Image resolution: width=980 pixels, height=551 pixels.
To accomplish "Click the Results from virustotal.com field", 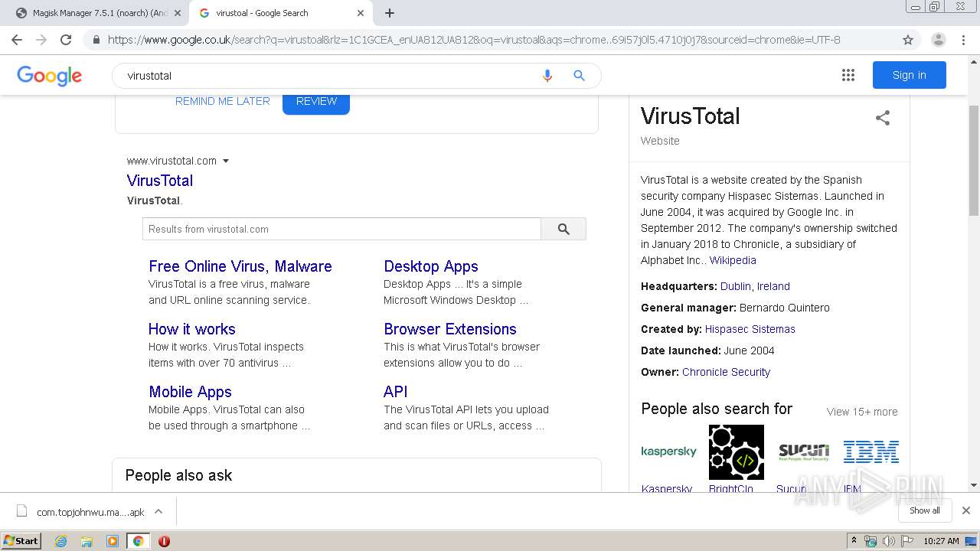I will click(x=341, y=229).
